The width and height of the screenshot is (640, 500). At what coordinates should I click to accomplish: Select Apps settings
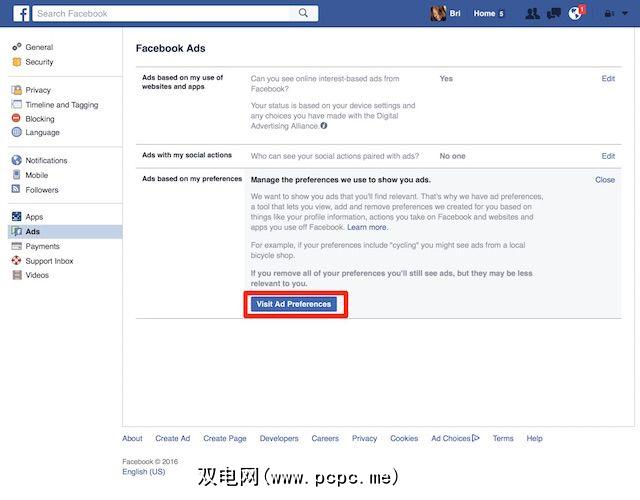tap(34, 217)
